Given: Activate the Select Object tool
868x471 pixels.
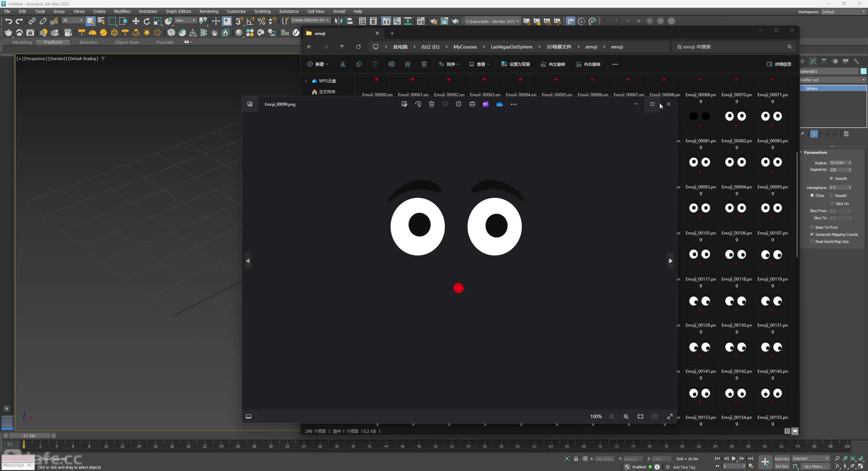Looking at the screenshot, I should pyautogui.click(x=90, y=21).
